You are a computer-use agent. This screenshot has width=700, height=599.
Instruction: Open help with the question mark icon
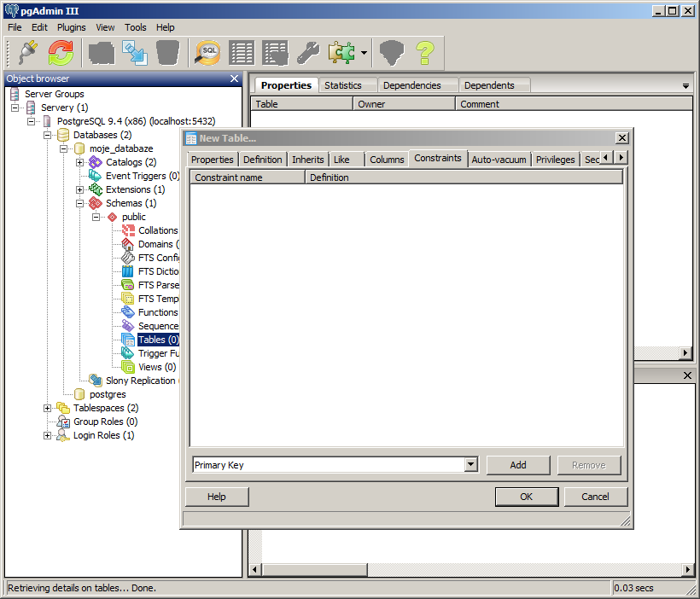tap(425, 53)
